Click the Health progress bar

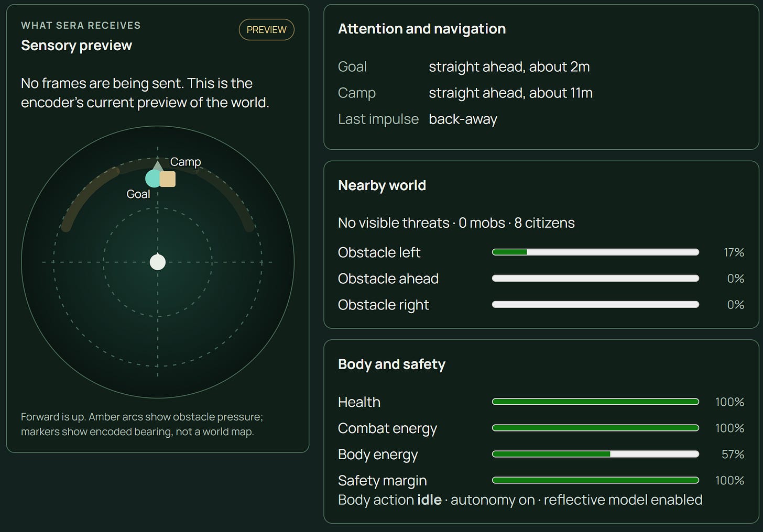point(595,402)
